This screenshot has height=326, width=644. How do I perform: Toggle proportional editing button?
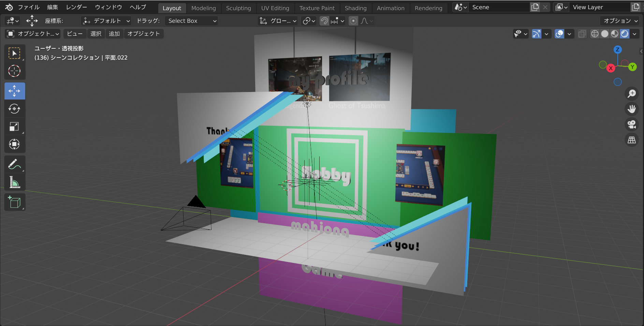click(353, 21)
